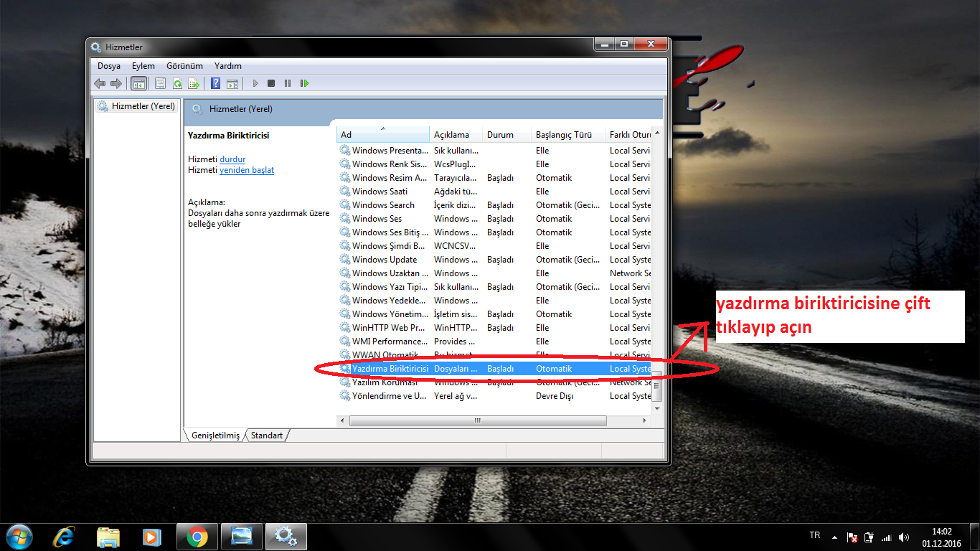Open the Yardım menu
The height and width of the screenshot is (551, 980).
point(228,65)
